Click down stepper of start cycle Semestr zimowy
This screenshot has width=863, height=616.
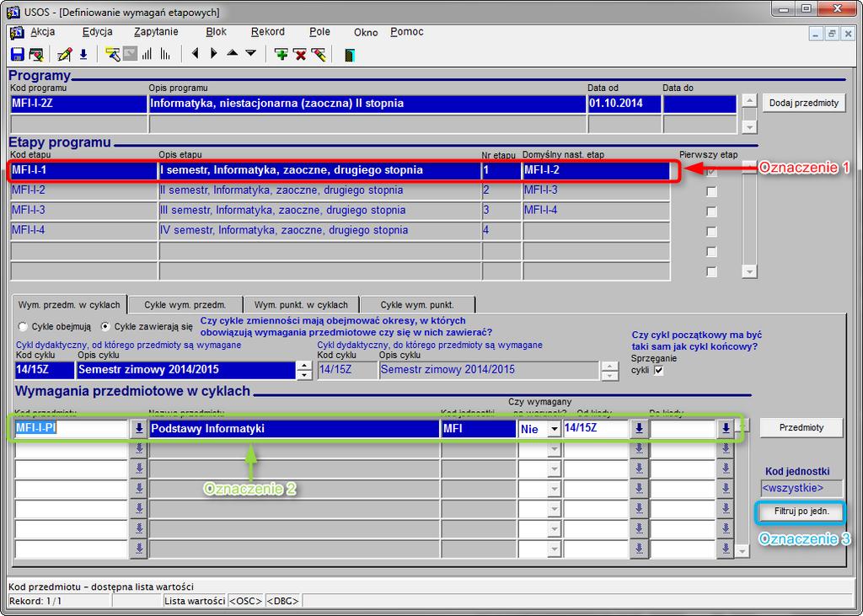(x=303, y=376)
